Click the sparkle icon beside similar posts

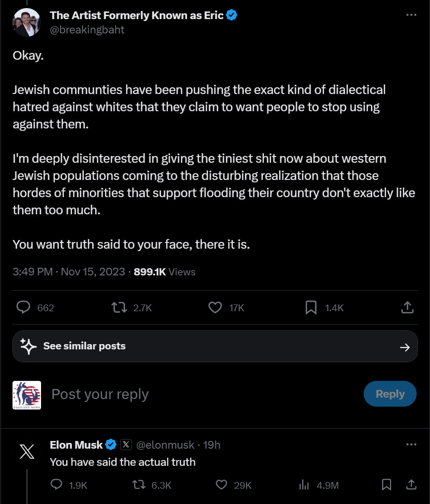coord(28,346)
